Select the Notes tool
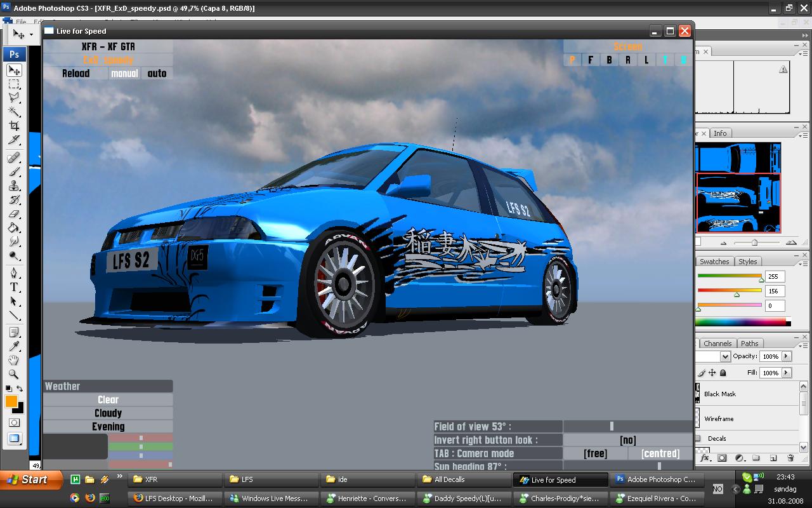The width and height of the screenshot is (812, 508). coord(14,333)
